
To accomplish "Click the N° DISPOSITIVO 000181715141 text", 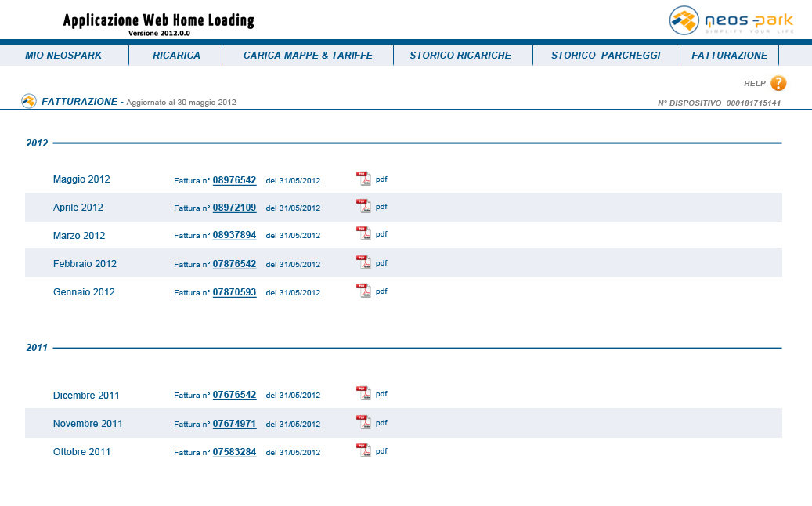I will click(x=720, y=103).
